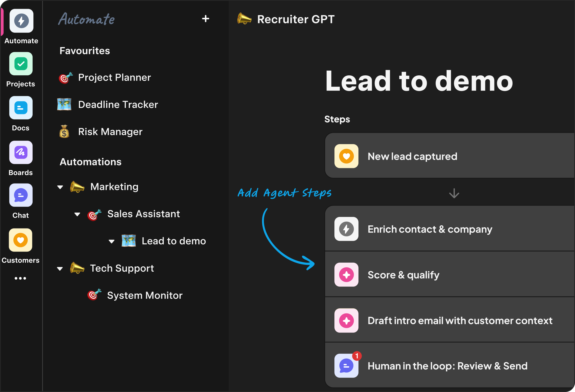Go to Customers in sidebar
The height and width of the screenshot is (392, 575).
pyautogui.click(x=21, y=240)
